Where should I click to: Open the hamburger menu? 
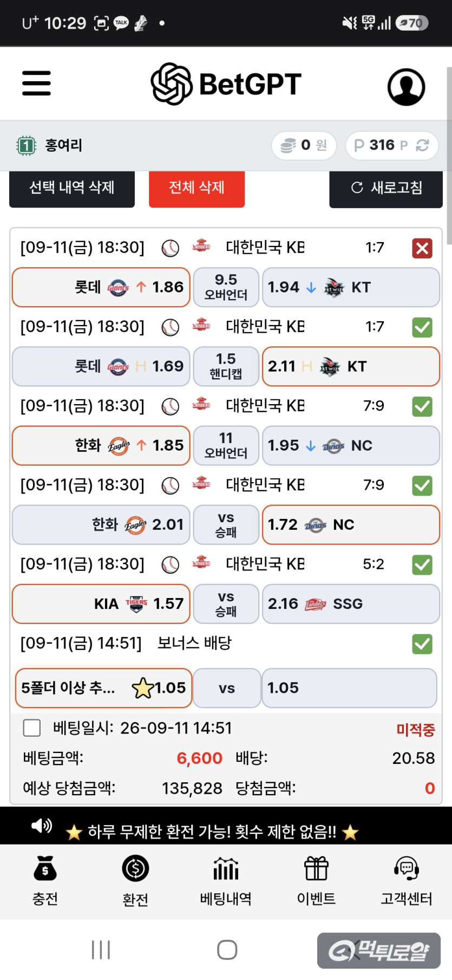pyautogui.click(x=36, y=83)
